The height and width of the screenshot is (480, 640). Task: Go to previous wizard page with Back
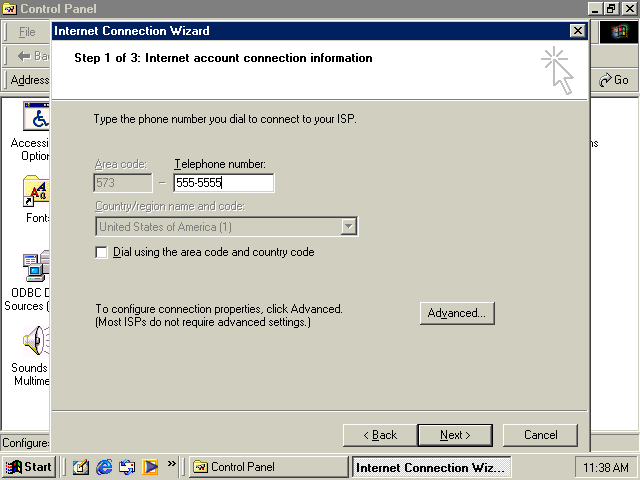[x=380, y=435]
